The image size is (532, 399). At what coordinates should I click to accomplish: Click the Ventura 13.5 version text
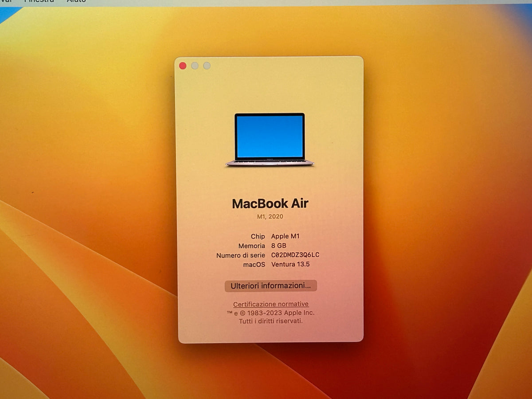290,264
